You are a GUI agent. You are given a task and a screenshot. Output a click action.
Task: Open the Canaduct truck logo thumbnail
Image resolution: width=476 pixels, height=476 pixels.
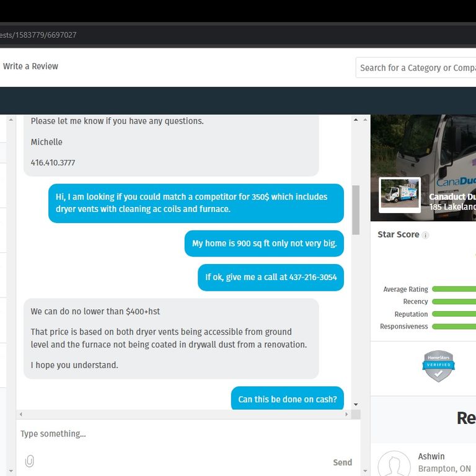[399, 195]
